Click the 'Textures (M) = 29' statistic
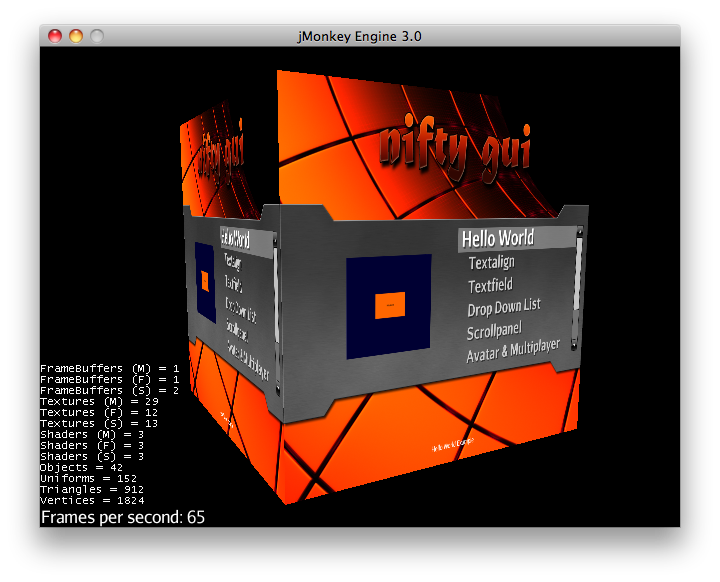This screenshot has height=582, width=720. click(99, 401)
